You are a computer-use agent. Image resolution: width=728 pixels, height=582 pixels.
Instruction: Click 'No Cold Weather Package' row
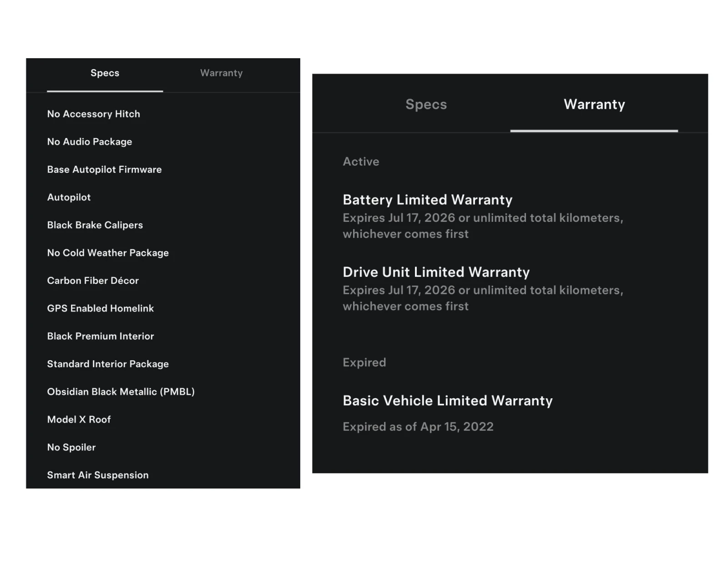(x=108, y=253)
